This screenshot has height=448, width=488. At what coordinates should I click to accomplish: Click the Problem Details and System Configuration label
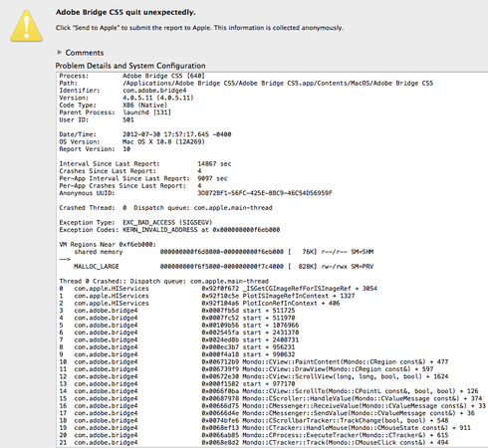tap(130, 66)
